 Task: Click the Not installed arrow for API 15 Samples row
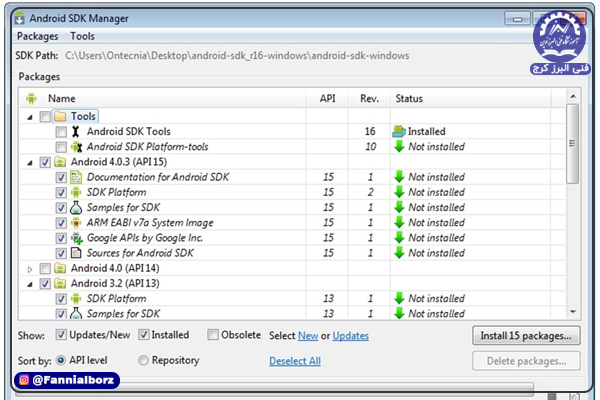point(399,207)
